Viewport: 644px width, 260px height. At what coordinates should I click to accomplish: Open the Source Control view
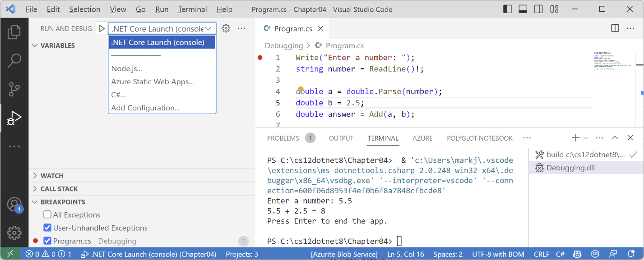pos(14,89)
